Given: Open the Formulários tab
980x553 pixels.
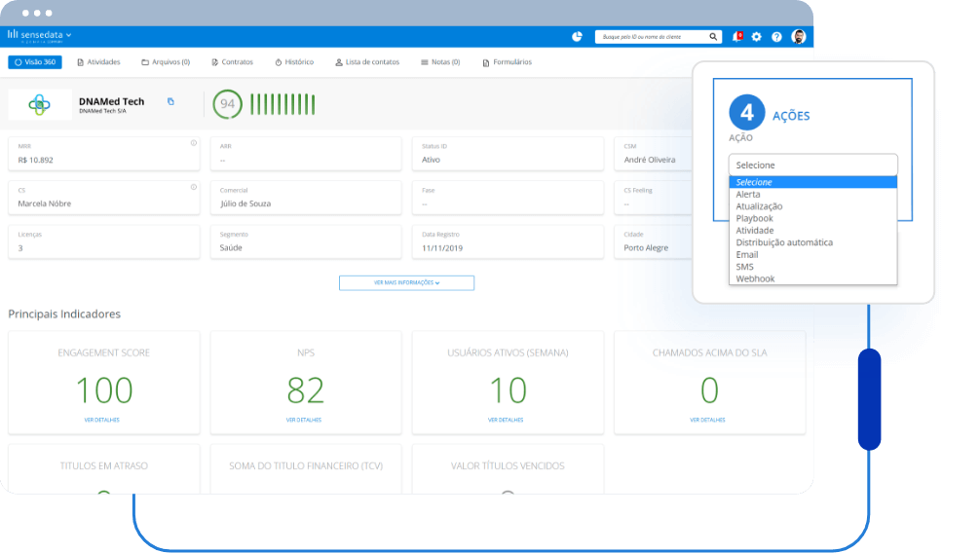Looking at the screenshot, I should pyautogui.click(x=508, y=62).
